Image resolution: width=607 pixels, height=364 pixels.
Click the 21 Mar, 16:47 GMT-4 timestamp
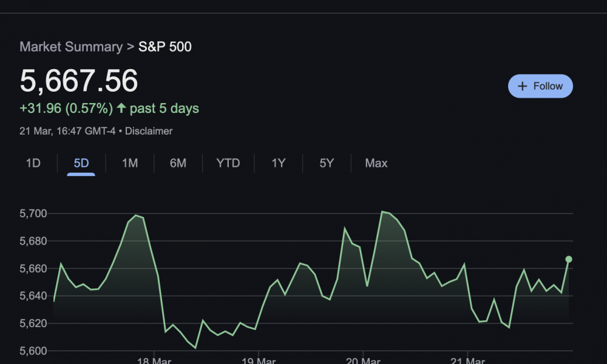tap(67, 131)
